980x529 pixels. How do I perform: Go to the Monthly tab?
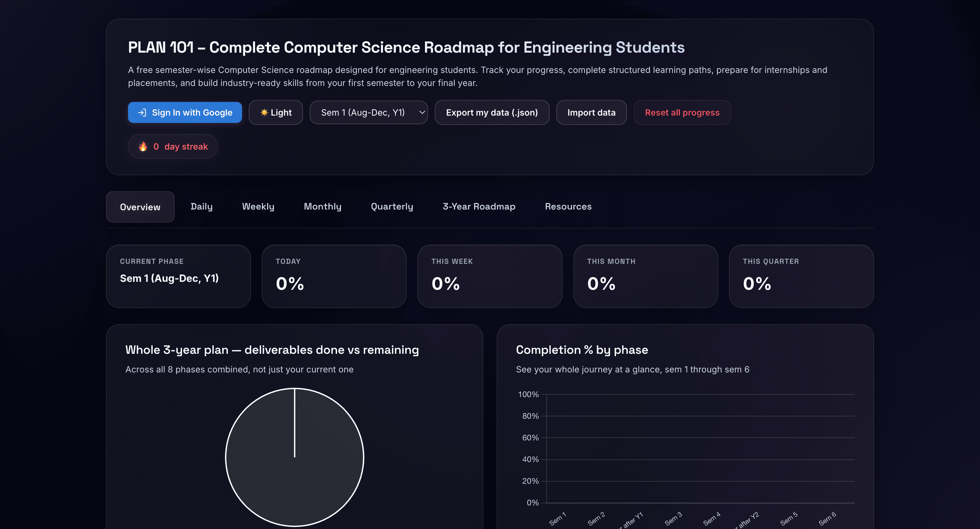[x=323, y=207]
